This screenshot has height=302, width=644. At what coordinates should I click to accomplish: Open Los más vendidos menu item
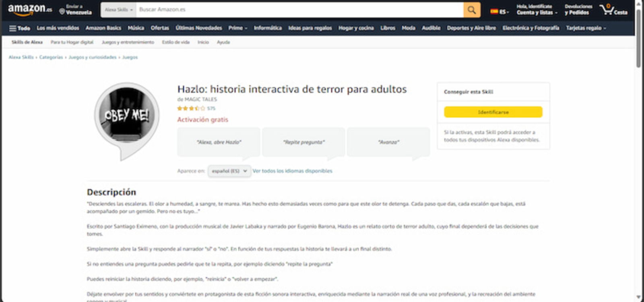click(x=58, y=28)
